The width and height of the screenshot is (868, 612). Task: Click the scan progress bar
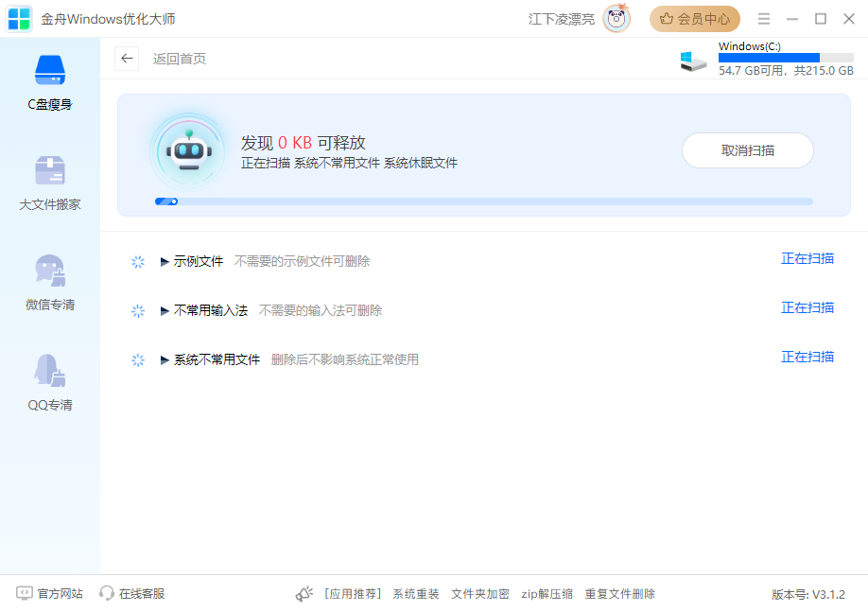coord(484,201)
